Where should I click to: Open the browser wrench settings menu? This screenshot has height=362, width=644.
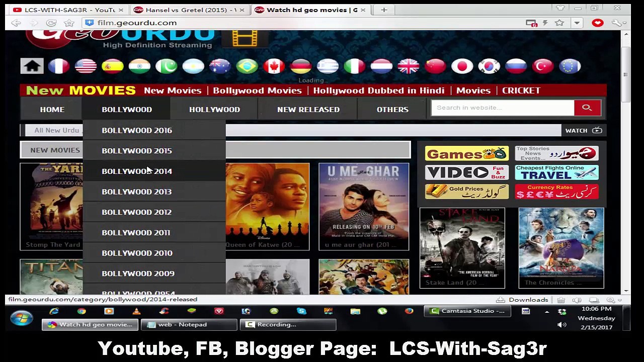617,23
